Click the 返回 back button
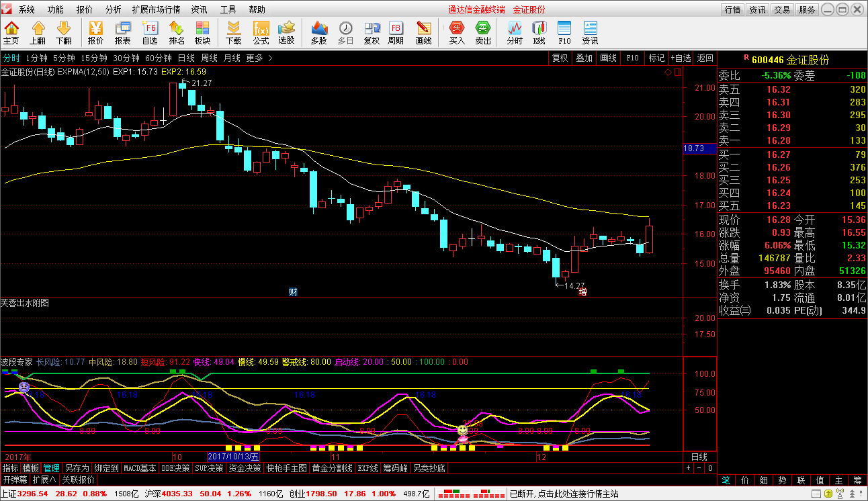The height and width of the screenshot is (501, 868). tap(705, 58)
